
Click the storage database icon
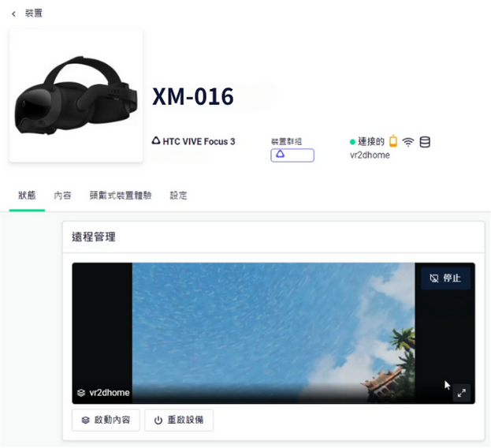(x=425, y=143)
